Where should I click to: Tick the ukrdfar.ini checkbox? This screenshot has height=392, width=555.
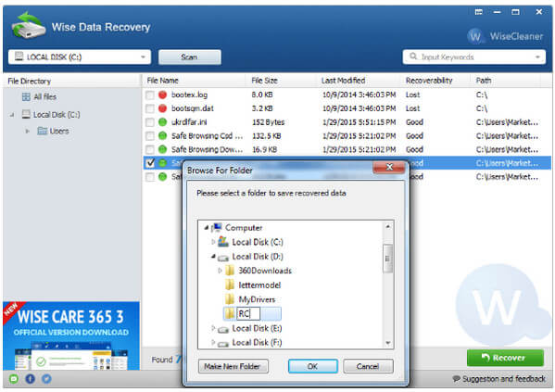pos(150,122)
